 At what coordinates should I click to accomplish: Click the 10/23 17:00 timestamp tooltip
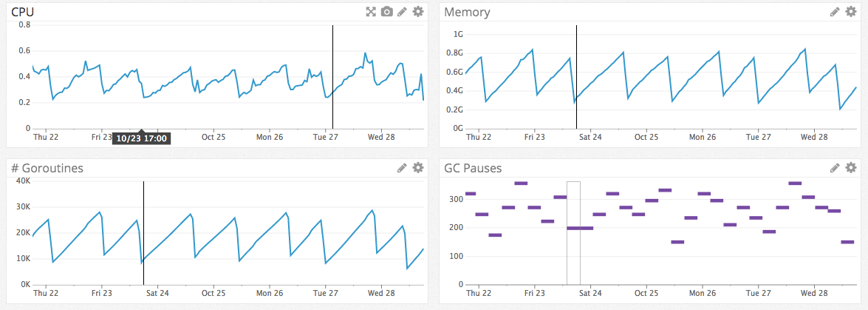[141, 138]
